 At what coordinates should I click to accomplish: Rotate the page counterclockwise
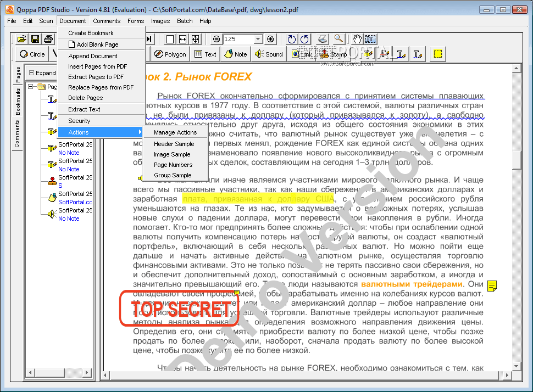point(304,39)
